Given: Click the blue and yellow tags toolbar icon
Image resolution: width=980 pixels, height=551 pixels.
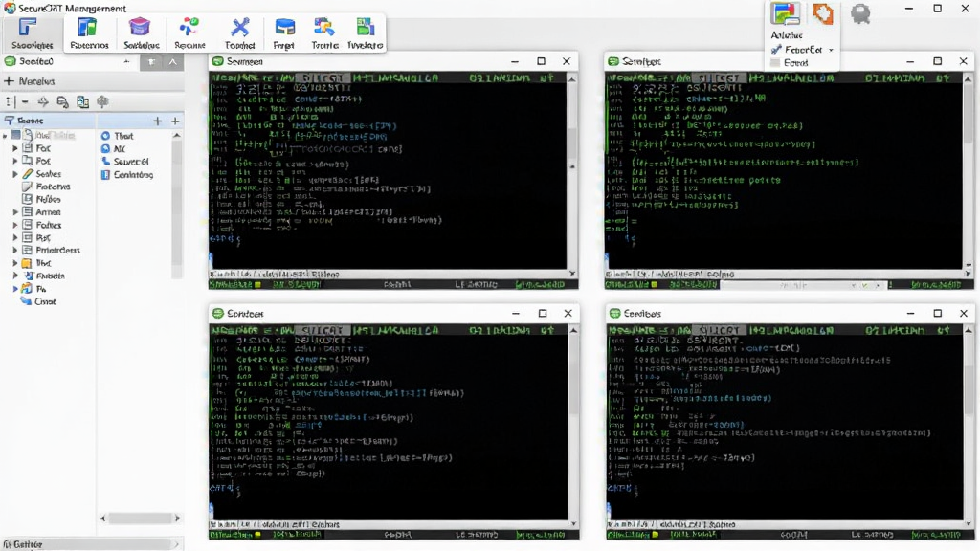Looking at the screenshot, I should point(323,28).
